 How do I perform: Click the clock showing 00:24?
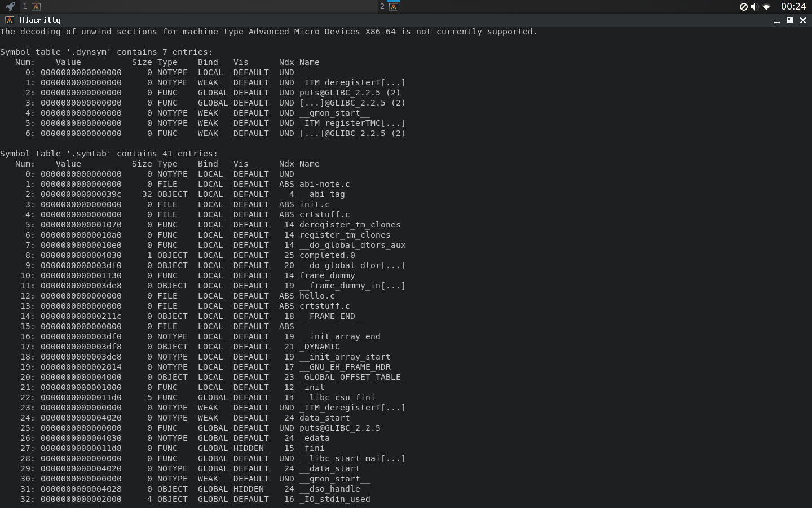(793, 7)
